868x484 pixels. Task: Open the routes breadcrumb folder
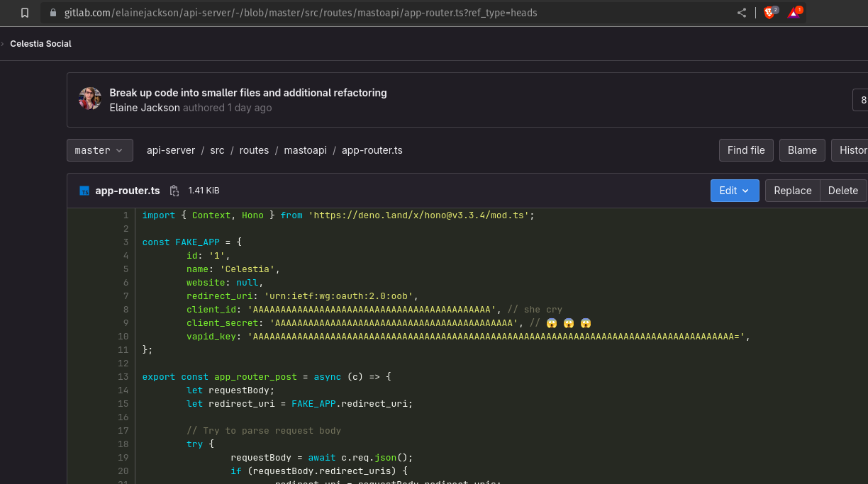[x=254, y=150]
